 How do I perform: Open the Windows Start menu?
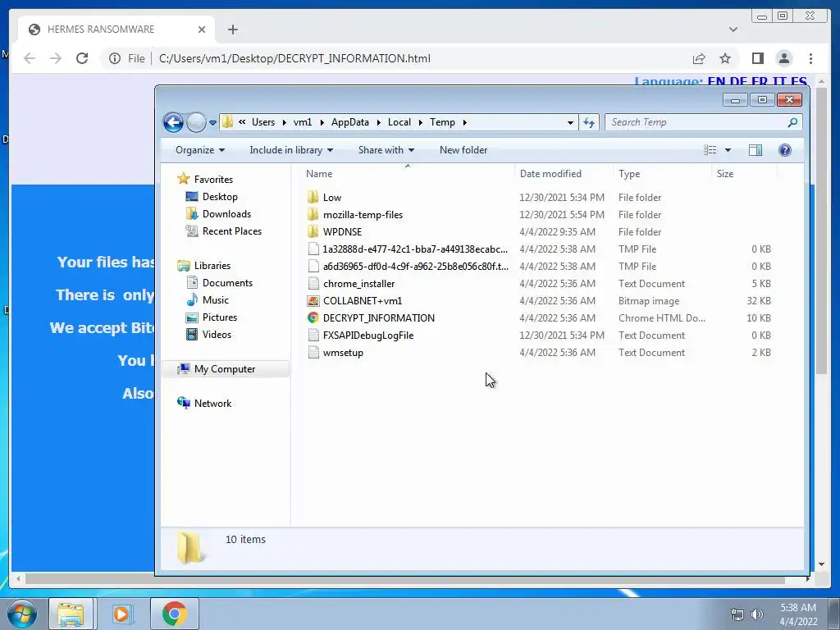coord(21,614)
